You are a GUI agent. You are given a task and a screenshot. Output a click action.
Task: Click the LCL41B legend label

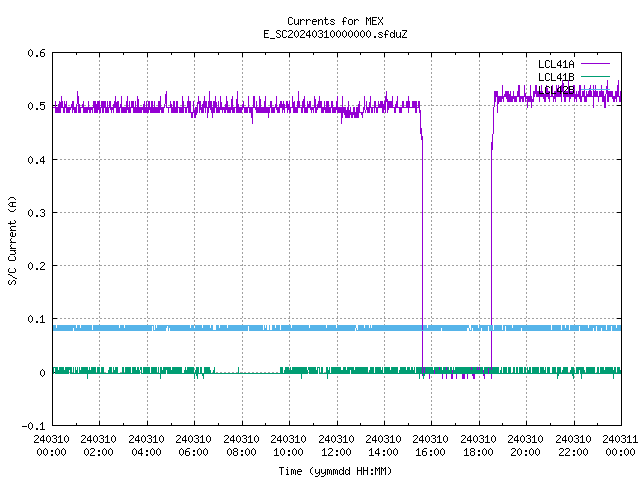pyautogui.click(x=556, y=77)
